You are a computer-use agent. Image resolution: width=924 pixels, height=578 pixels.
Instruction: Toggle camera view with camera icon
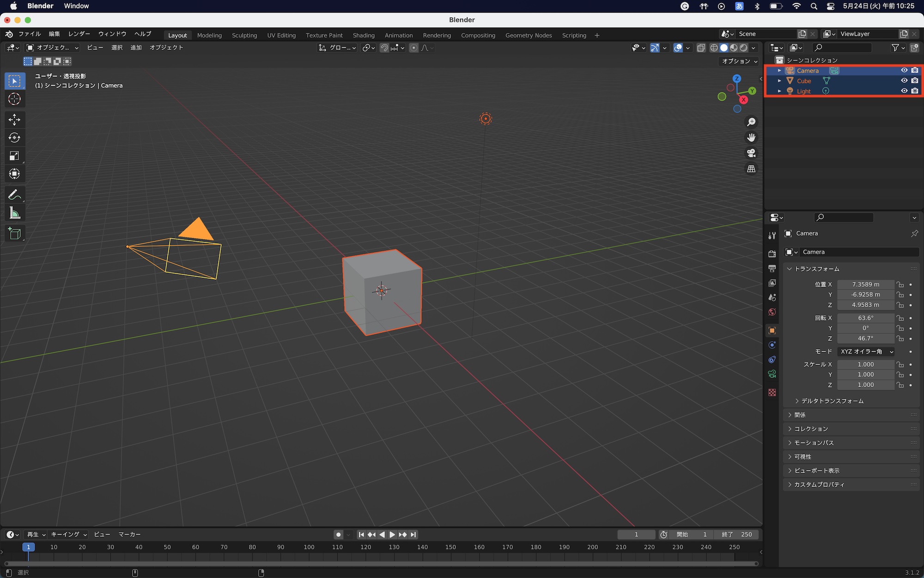pos(751,153)
